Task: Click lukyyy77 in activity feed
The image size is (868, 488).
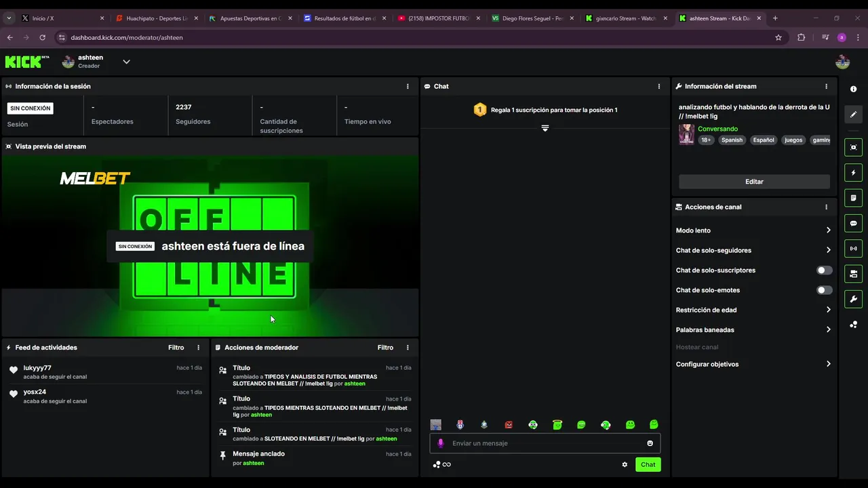Action: coord(37,368)
